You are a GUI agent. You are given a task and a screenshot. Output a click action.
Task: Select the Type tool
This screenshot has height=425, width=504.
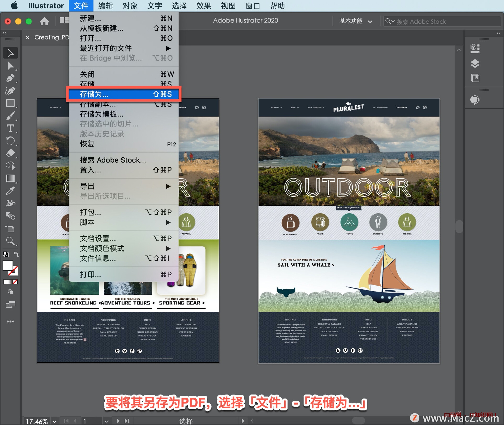click(10, 128)
